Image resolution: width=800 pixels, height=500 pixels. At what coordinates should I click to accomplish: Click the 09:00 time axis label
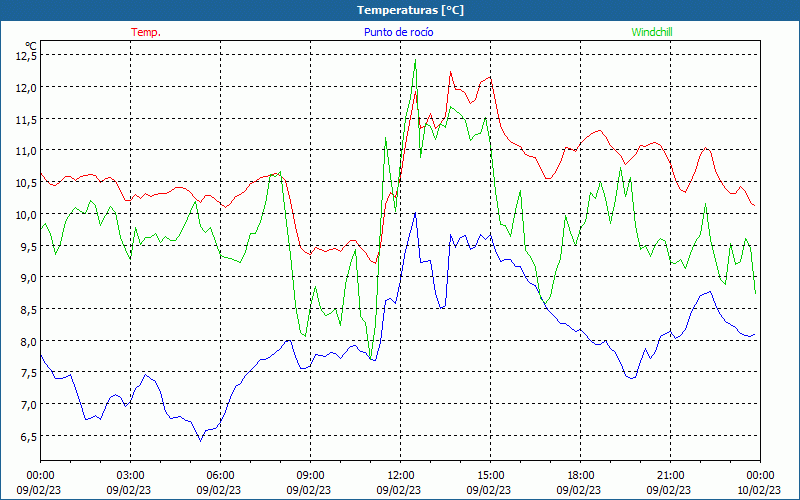click(310, 475)
